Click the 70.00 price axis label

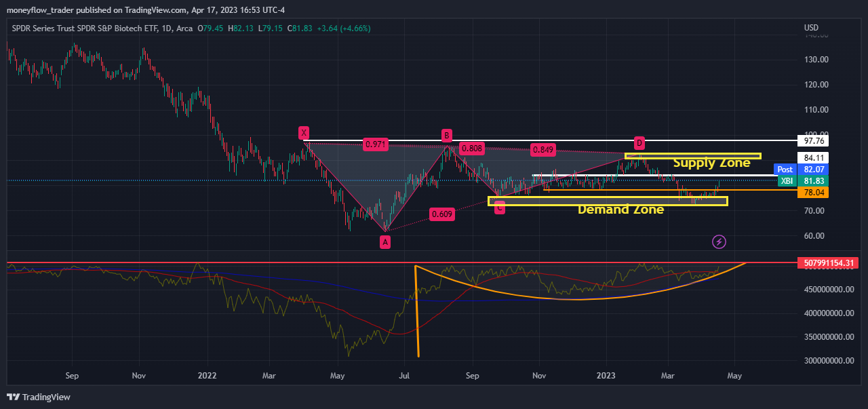coord(814,211)
